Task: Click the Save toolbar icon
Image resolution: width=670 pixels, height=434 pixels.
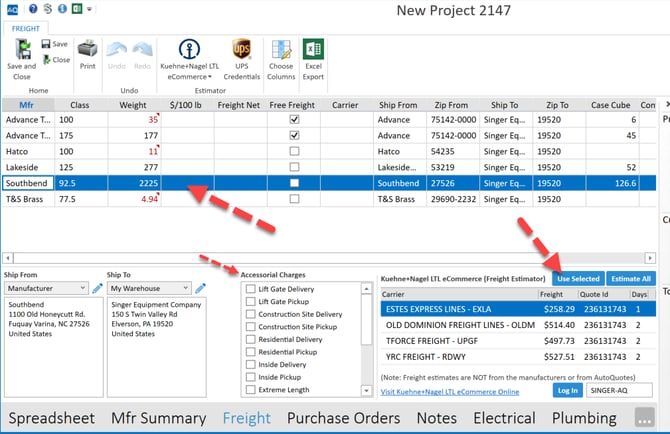Action: point(46,44)
